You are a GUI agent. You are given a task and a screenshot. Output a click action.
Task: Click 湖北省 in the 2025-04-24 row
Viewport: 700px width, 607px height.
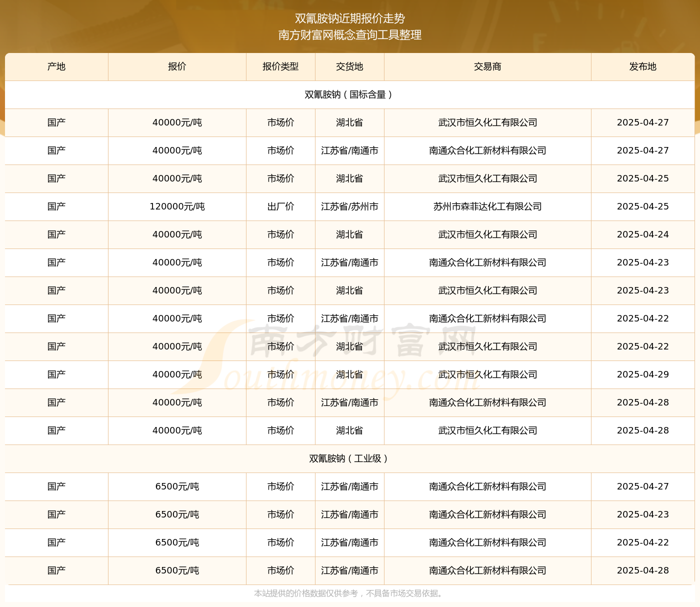[349, 234]
